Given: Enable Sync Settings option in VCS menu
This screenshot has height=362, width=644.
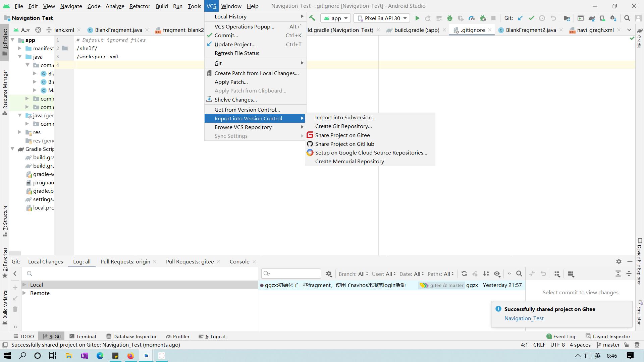Looking at the screenshot, I should click(231, 136).
